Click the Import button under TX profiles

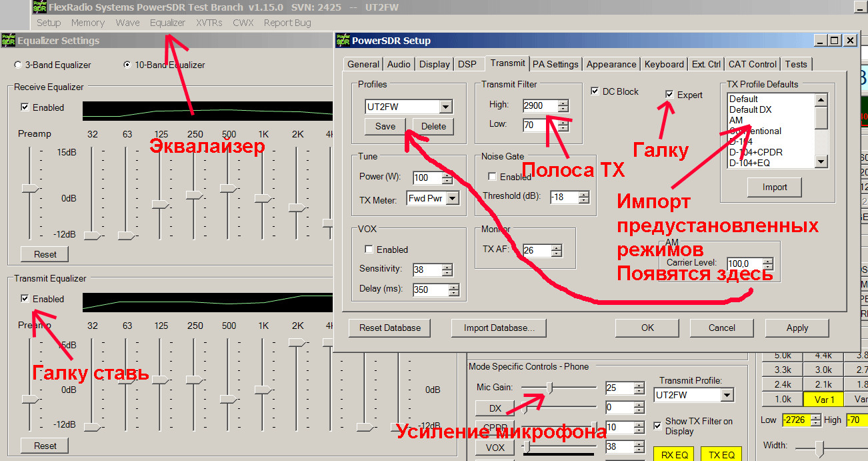tap(774, 187)
